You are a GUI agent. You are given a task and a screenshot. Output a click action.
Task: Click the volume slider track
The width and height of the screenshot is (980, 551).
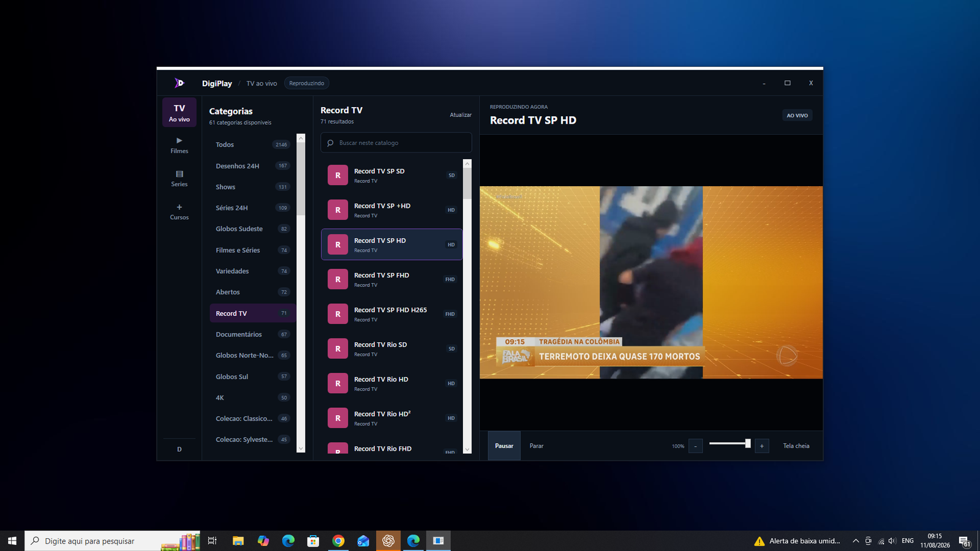tap(729, 443)
